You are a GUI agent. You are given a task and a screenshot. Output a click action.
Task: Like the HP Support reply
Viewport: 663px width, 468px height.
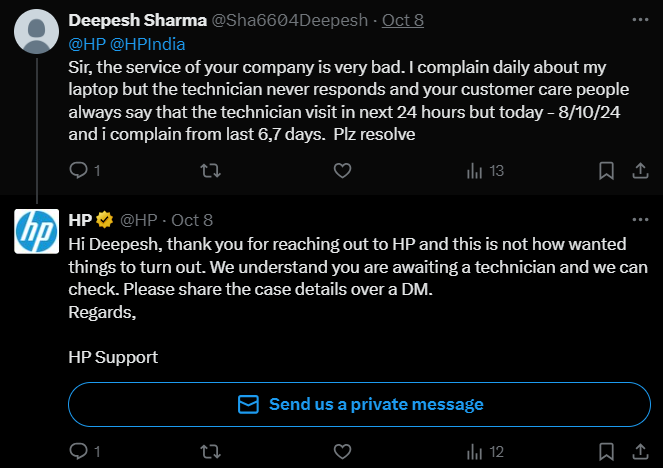343,452
